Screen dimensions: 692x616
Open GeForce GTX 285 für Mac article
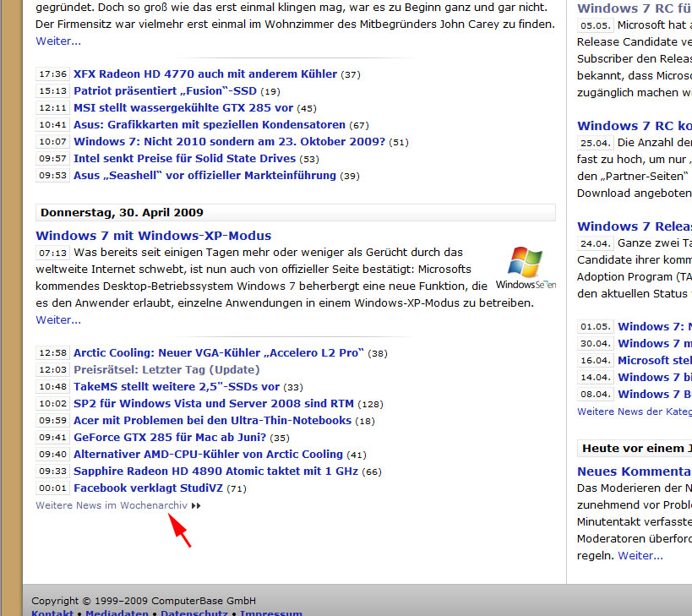(x=170, y=438)
